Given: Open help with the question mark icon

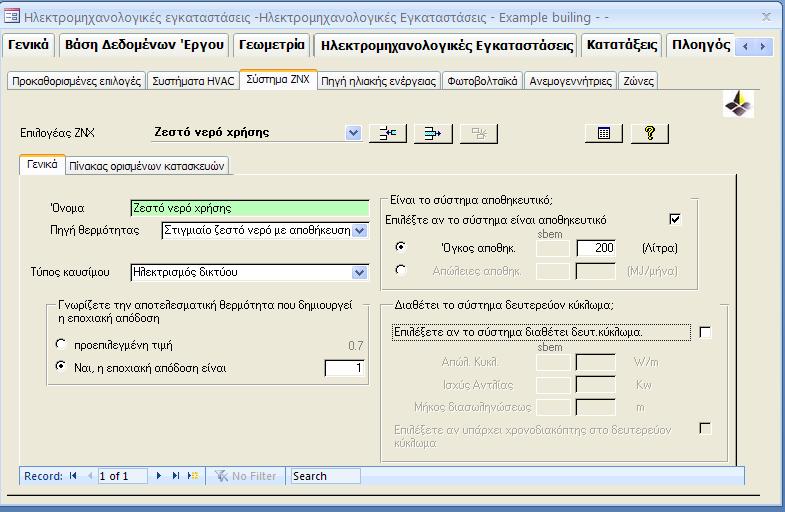Looking at the screenshot, I should click(649, 133).
